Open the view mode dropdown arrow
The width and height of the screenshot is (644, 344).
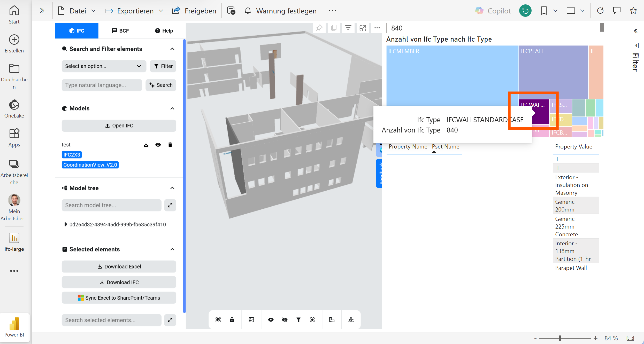tap(582, 11)
